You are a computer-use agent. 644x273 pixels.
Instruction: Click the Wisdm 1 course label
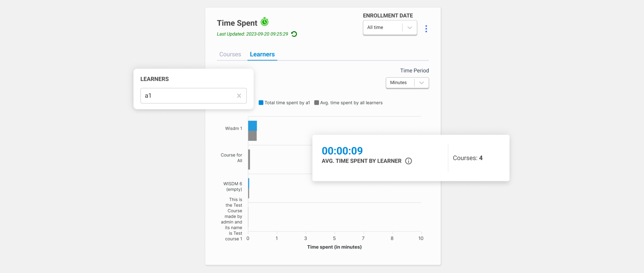click(x=234, y=129)
